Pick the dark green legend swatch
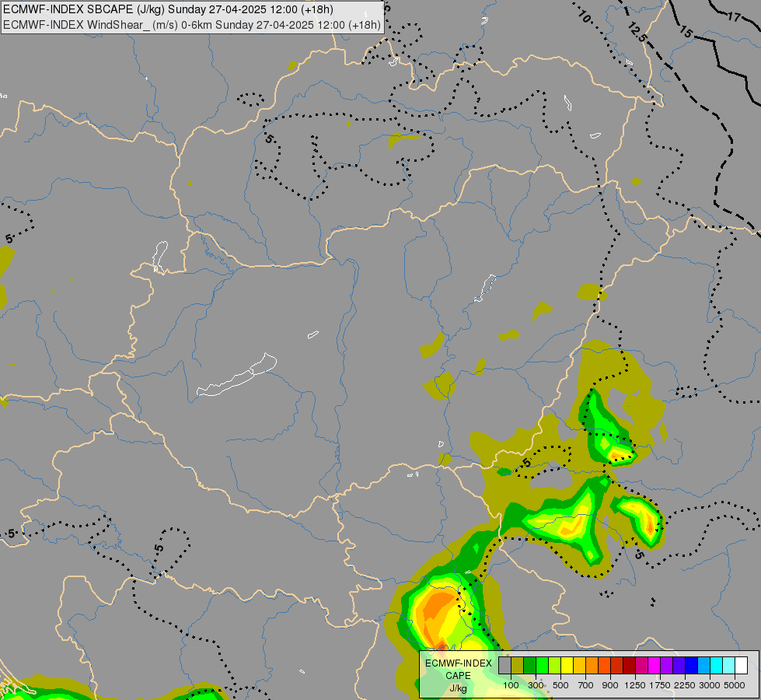Screen dimensions: 761x700 point(529,666)
